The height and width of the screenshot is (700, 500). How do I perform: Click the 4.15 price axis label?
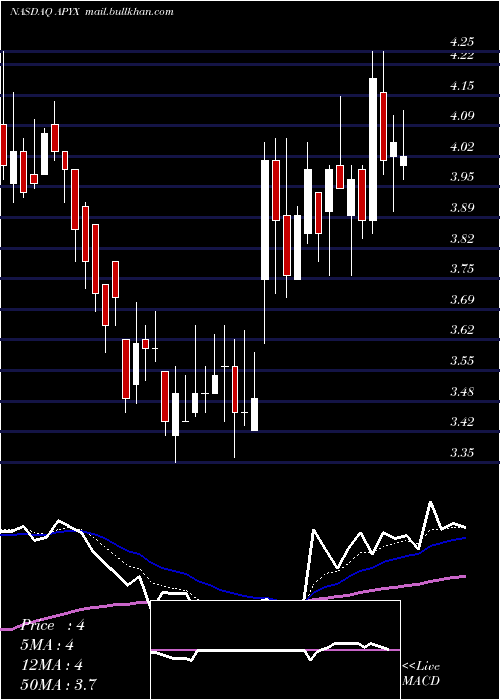pyautogui.click(x=462, y=85)
